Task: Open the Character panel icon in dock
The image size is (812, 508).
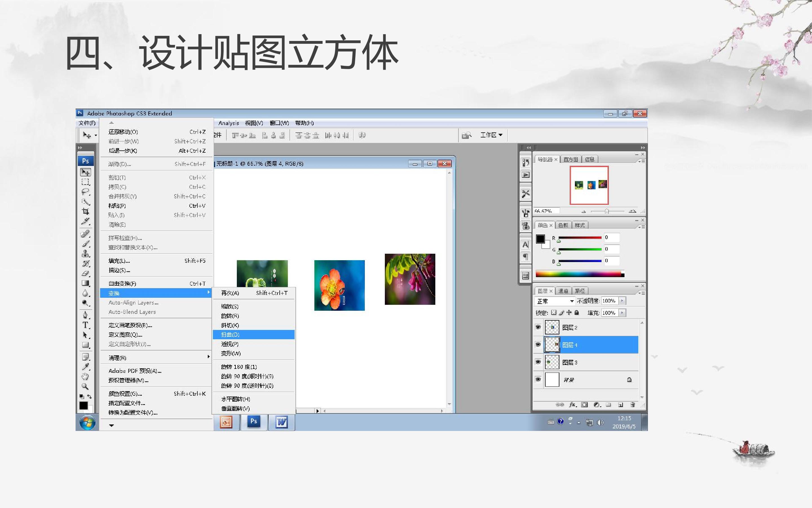Action: tap(526, 245)
